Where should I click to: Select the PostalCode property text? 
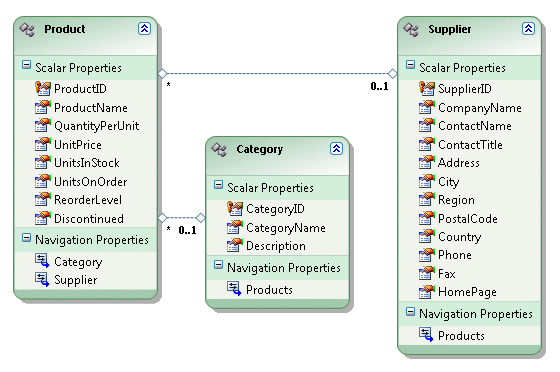(x=468, y=218)
